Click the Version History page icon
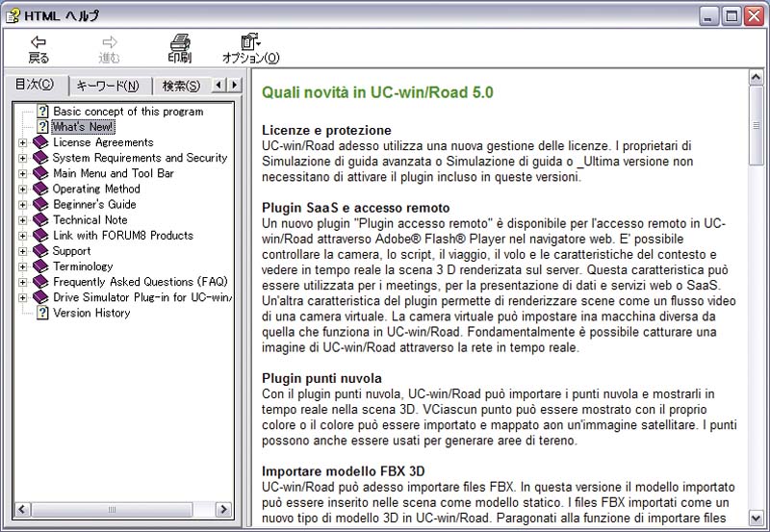Screen dimensions: 770x532 click(43, 313)
